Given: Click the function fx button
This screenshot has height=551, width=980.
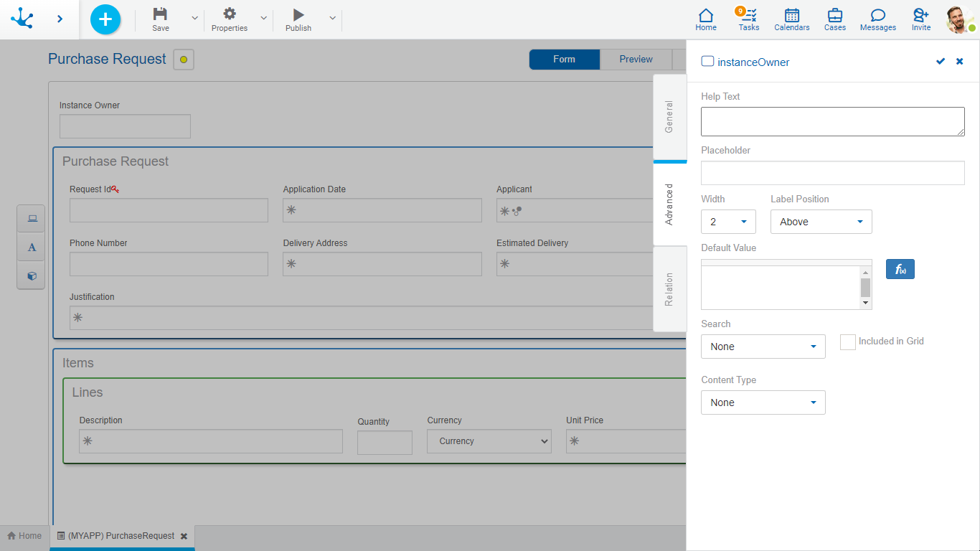Looking at the screenshot, I should (x=900, y=269).
